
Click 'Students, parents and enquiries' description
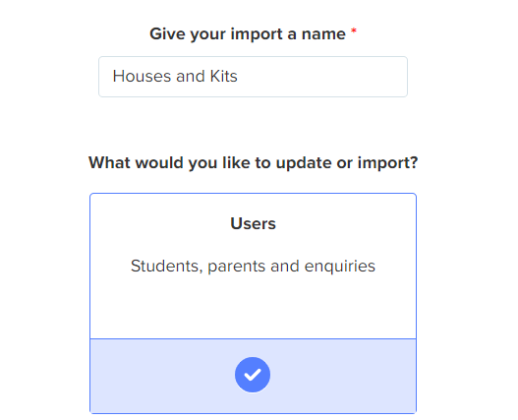click(253, 267)
